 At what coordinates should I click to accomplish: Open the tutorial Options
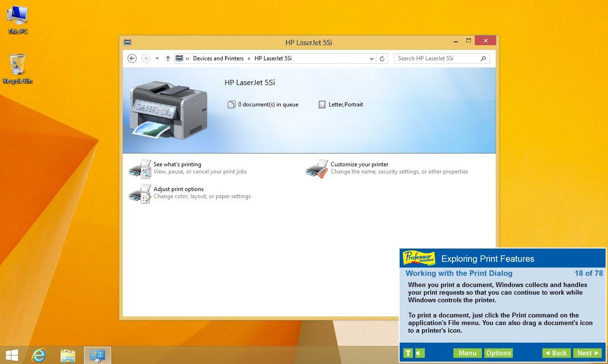pyautogui.click(x=498, y=353)
